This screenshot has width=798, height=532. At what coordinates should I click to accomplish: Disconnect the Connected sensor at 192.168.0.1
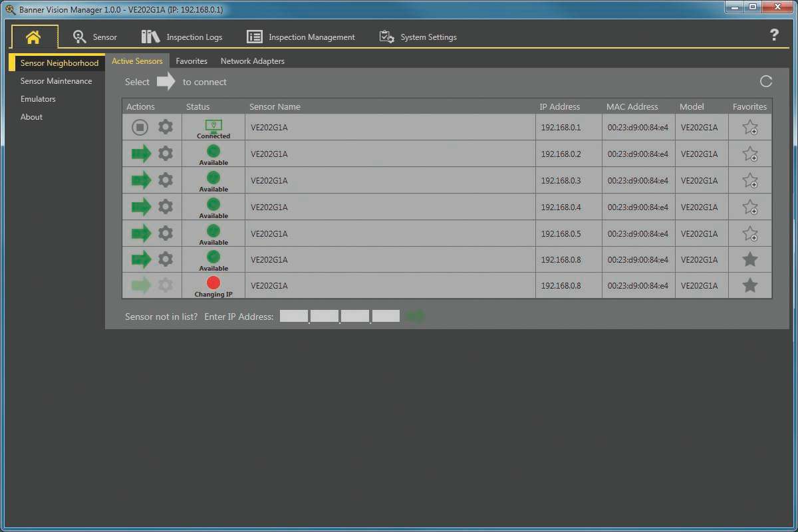coord(140,127)
